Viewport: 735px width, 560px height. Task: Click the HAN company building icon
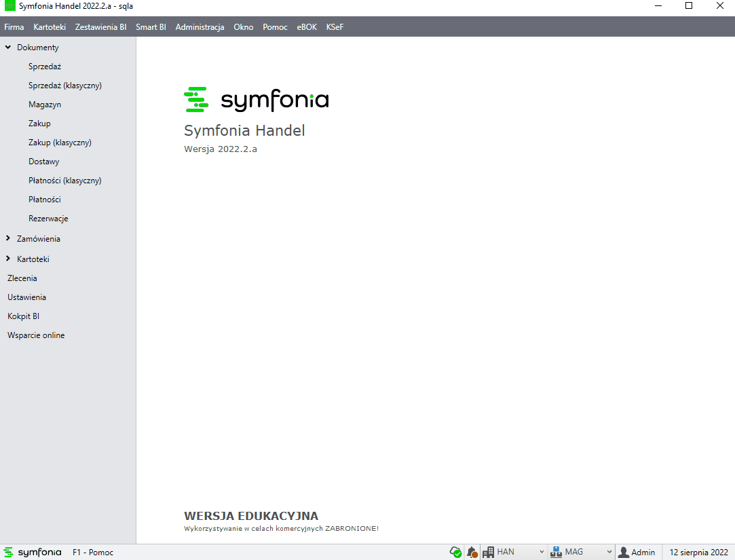coord(488,553)
